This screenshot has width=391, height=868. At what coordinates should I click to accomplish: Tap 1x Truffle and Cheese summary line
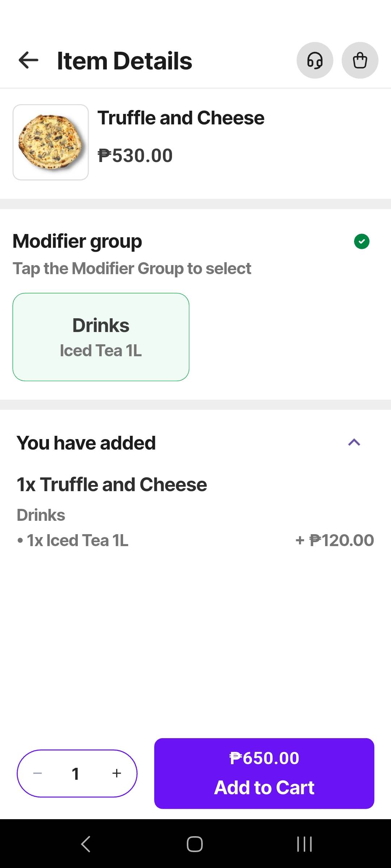pos(112,485)
